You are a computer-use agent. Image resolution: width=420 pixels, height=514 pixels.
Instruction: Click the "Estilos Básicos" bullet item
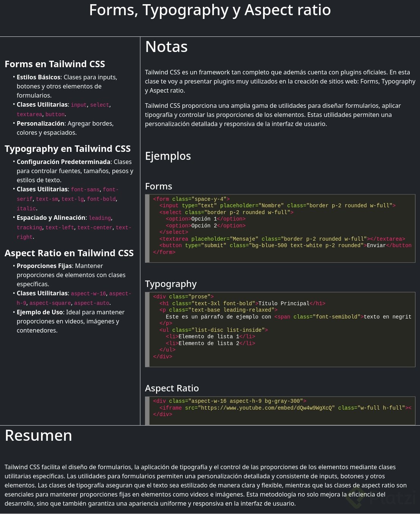point(38,77)
